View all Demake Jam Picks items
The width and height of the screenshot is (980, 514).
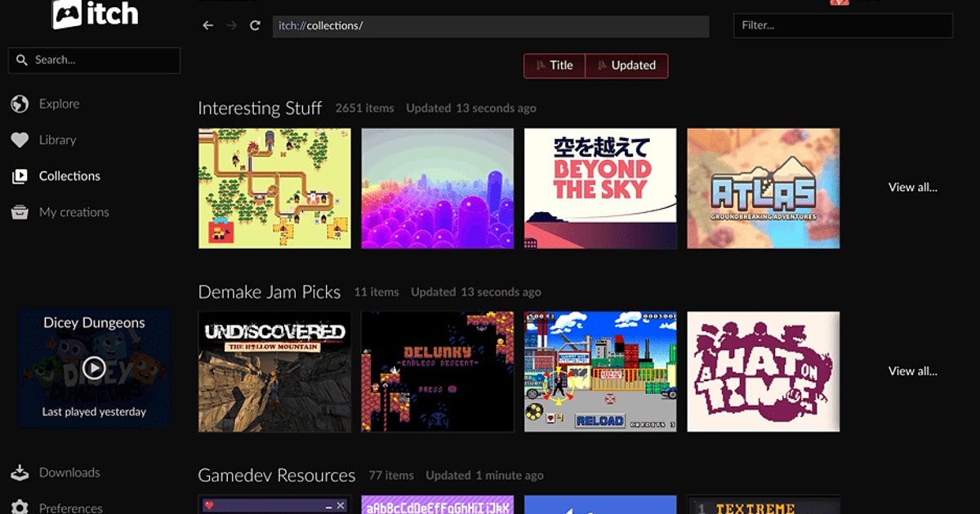click(x=912, y=371)
